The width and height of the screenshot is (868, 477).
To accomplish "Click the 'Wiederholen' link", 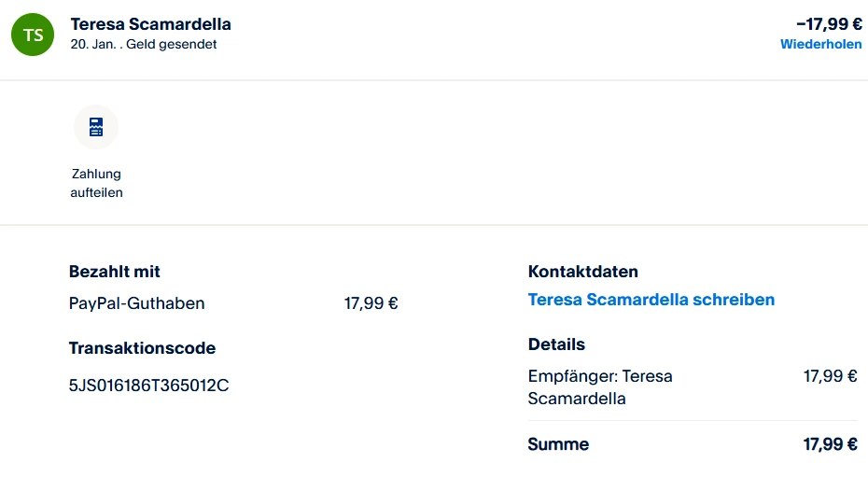I will (820, 45).
